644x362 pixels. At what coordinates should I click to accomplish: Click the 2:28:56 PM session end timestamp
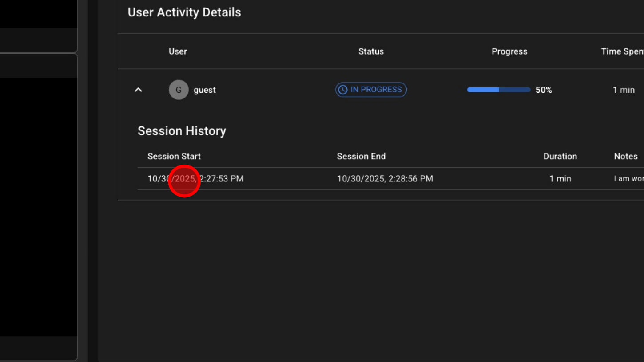point(385,179)
